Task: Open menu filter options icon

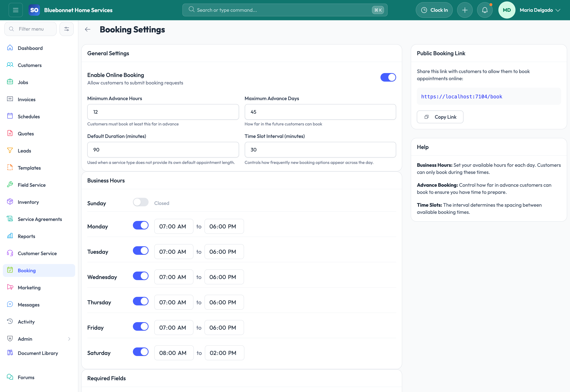Action: click(66, 29)
